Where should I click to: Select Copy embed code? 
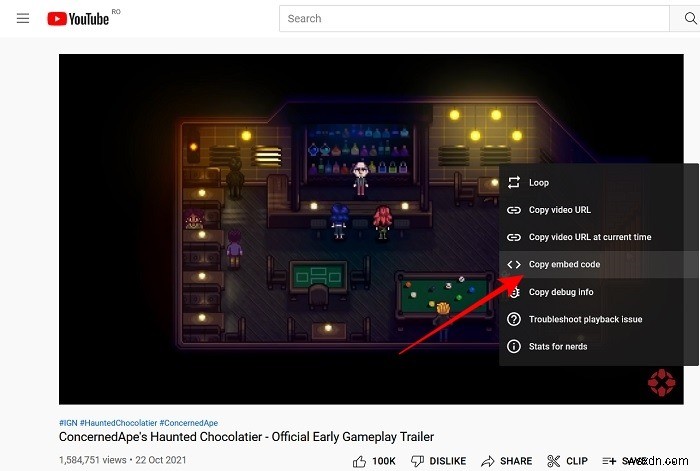[598, 264]
